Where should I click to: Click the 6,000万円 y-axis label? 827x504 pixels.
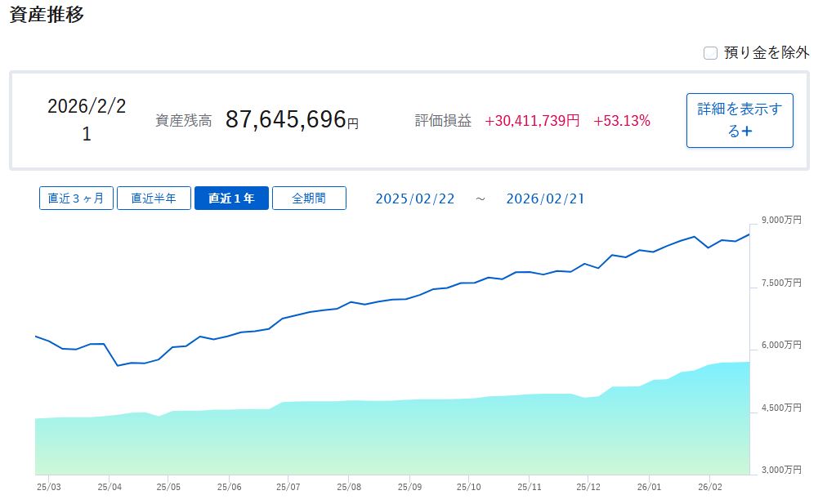coord(782,346)
